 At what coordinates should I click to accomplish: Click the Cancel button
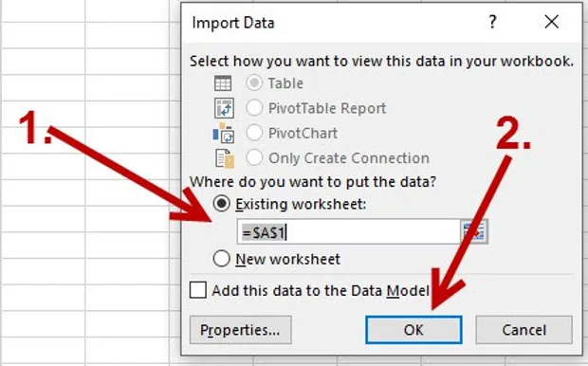pos(524,330)
